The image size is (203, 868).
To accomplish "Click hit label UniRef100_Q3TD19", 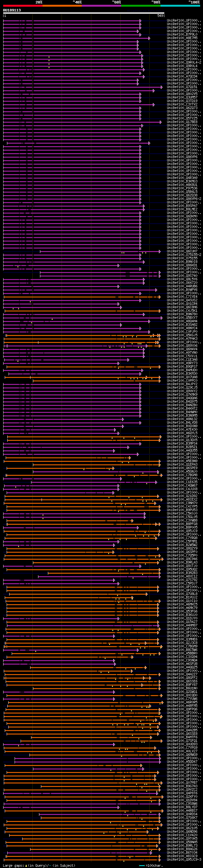I will coord(182,101).
